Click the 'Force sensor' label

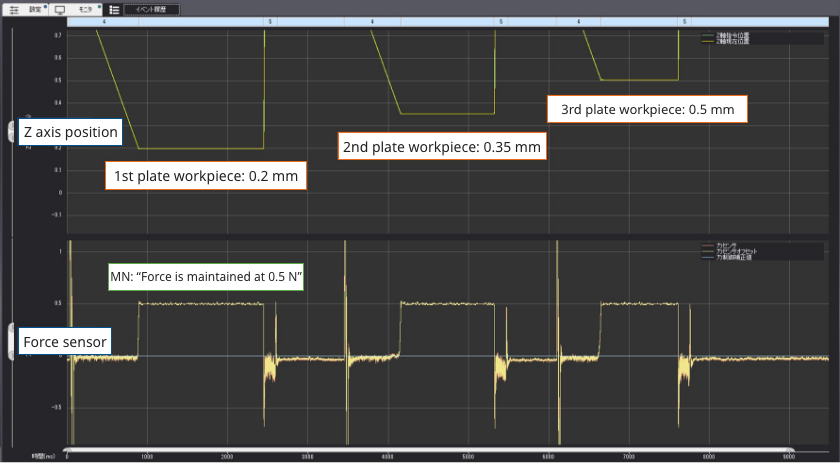64,343
